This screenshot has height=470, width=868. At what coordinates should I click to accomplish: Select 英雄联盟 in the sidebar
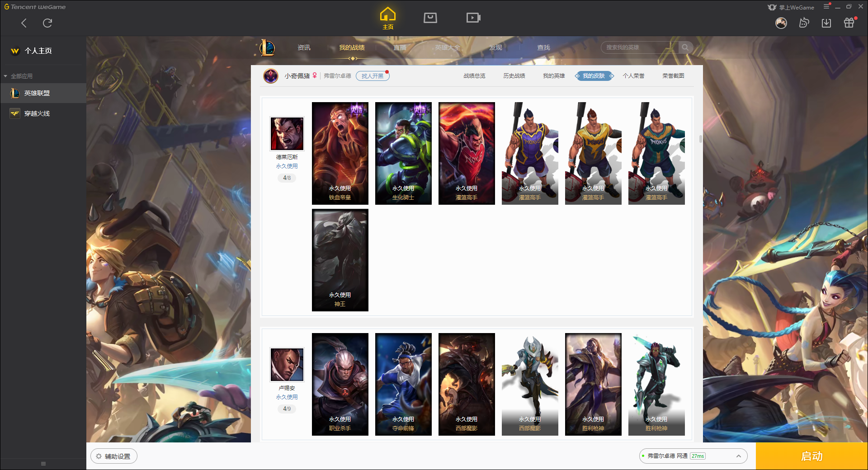pyautogui.click(x=43, y=93)
